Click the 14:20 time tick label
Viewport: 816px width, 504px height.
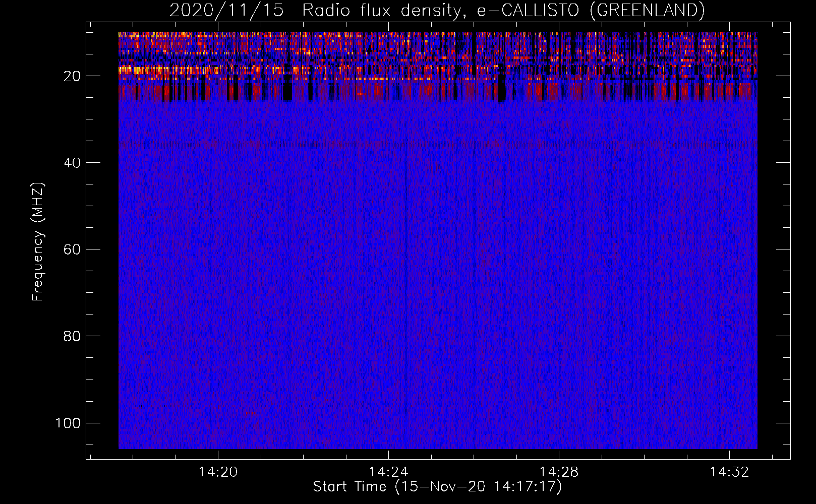point(218,472)
